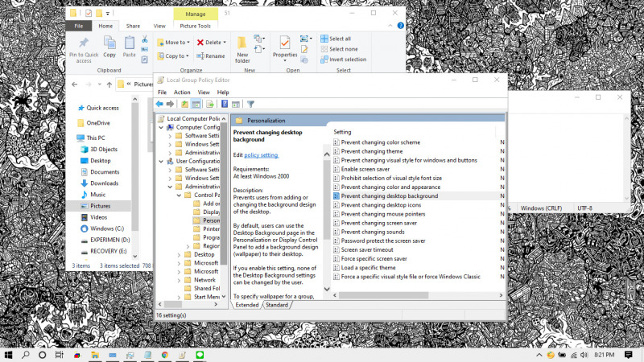The height and width of the screenshot is (362, 644).
Task: Click the Windows Start button
Action: click(8, 355)
